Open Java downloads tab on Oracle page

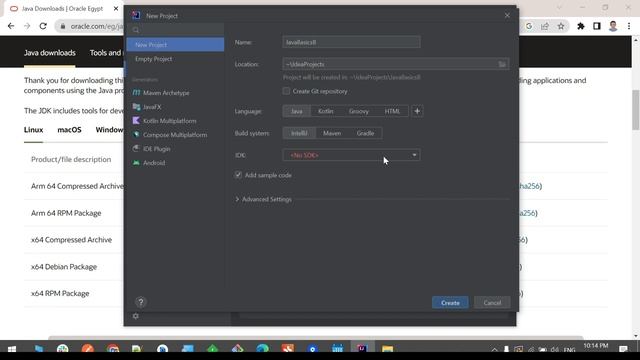(49, 53)
